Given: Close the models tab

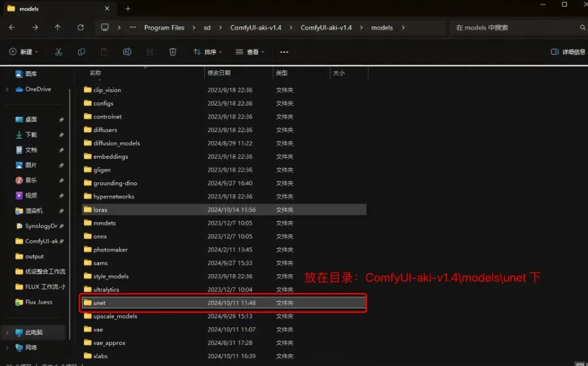Looking at the screenshot, I should tap(107, 8).
